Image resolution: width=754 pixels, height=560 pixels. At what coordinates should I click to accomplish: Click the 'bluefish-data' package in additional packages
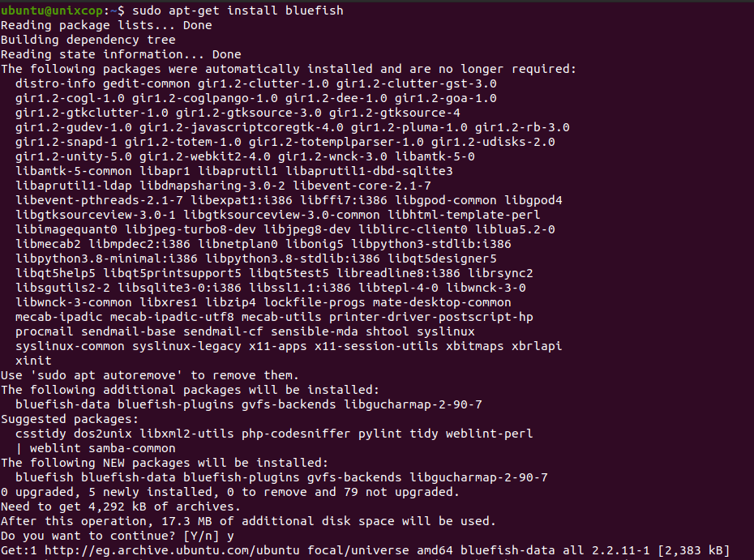62,404
